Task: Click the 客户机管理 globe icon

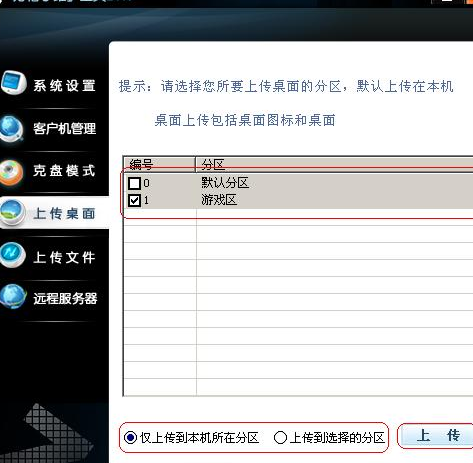Action: pyautogui.click(x=12, y=128)
